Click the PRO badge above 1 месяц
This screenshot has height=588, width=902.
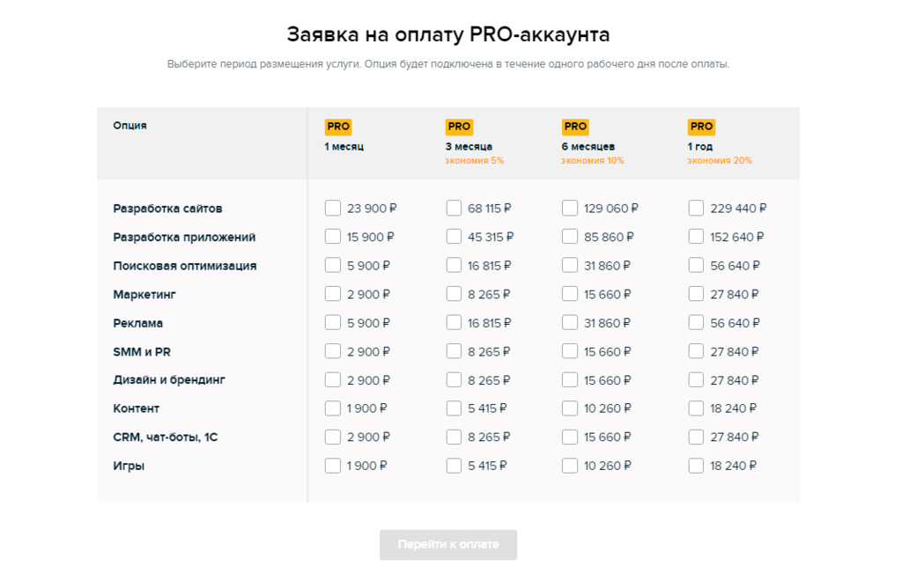pos(338,127)
